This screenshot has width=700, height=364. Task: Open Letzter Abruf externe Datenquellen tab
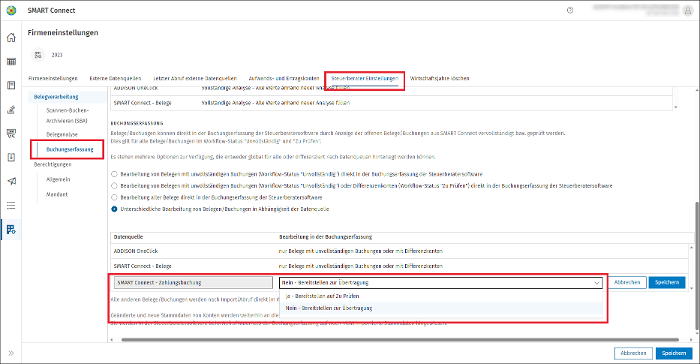195,78
